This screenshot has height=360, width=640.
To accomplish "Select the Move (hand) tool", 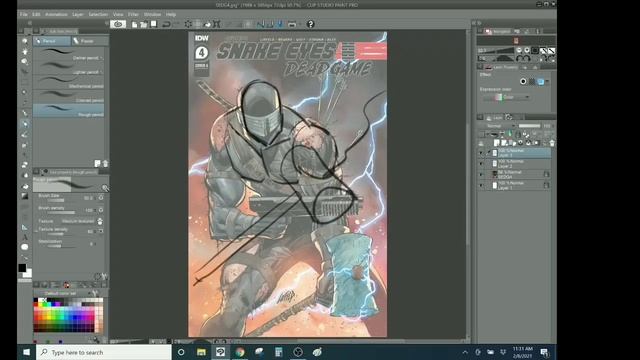I will (x=24, y=51).
